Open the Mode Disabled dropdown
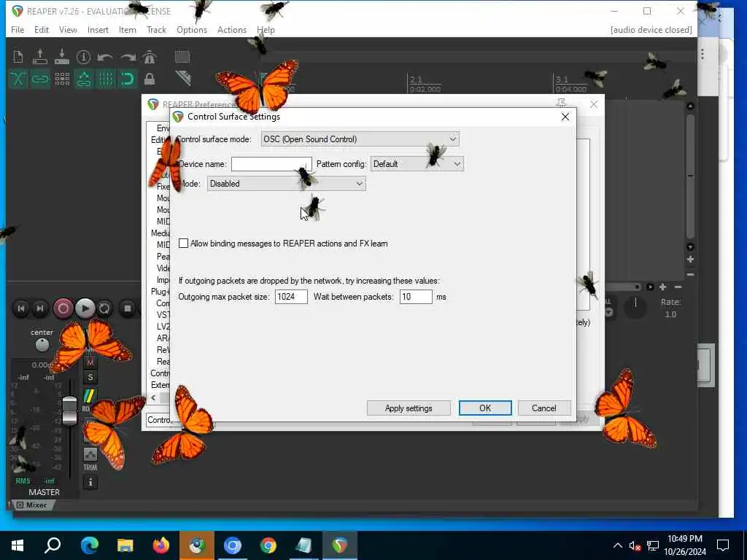This screenshot has width=747, height=560. click(286, 184)
